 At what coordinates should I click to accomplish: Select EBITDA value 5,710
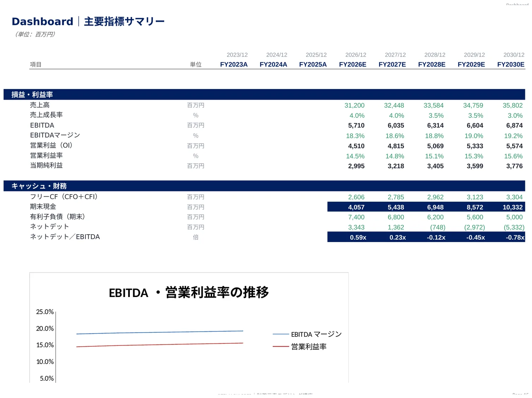pyautogui.click(x=356, y=125)
